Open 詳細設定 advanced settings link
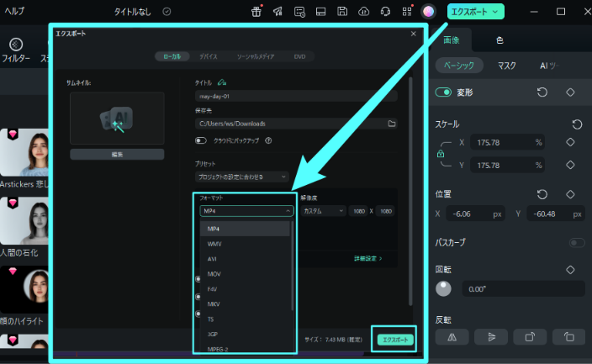The image size is (592, 364). point(367,258)
